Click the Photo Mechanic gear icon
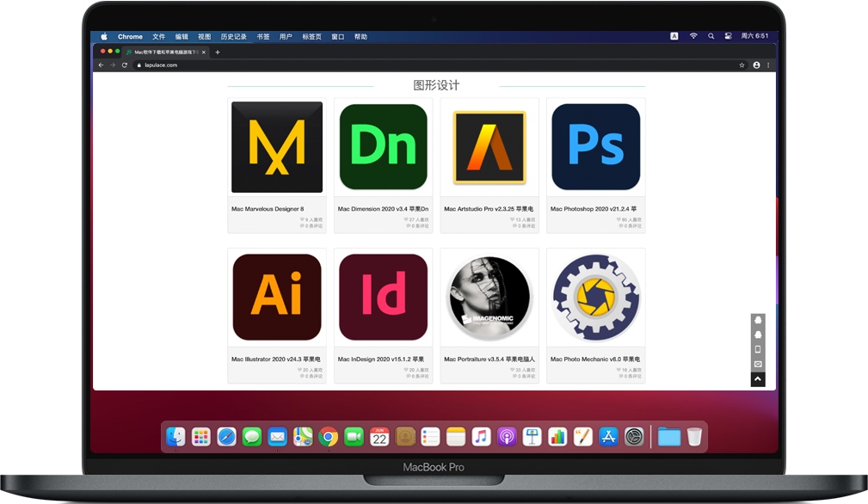 (595, 298)
